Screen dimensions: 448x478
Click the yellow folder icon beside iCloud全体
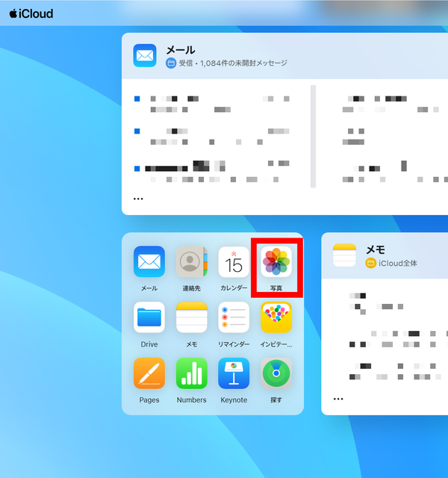tap(370, 263)
